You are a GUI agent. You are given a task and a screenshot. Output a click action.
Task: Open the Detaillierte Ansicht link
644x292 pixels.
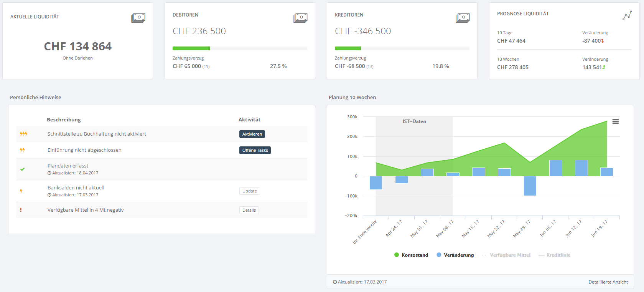pyautogui.click(x=608, y=282)
